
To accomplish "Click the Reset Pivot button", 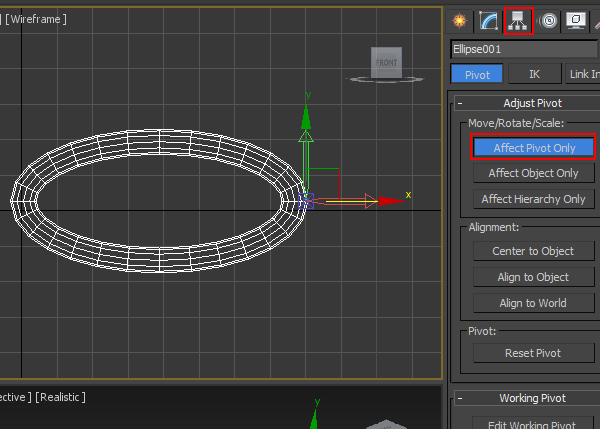I will [x=533, y=353].
